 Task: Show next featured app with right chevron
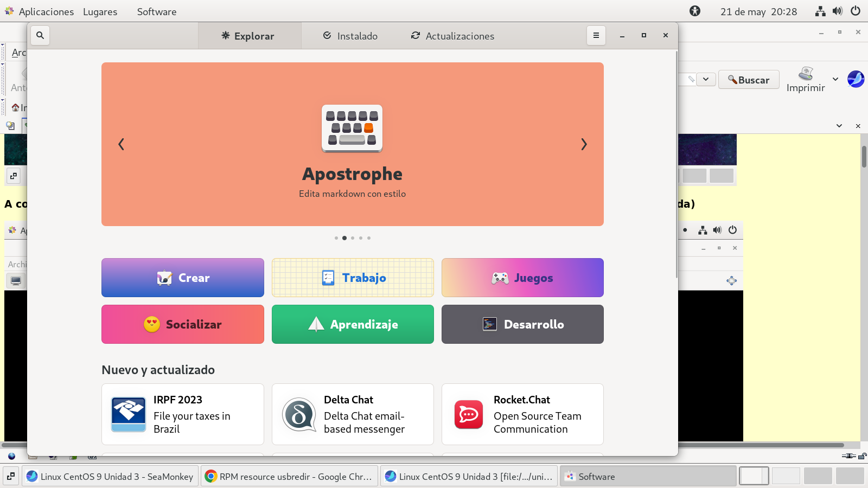(584, 144)
